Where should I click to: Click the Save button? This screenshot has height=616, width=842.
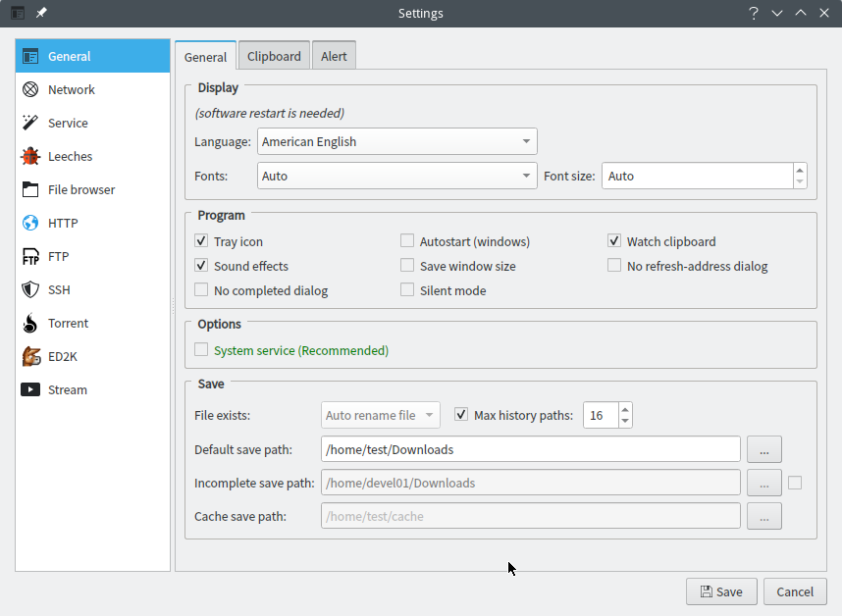[721, 591]
